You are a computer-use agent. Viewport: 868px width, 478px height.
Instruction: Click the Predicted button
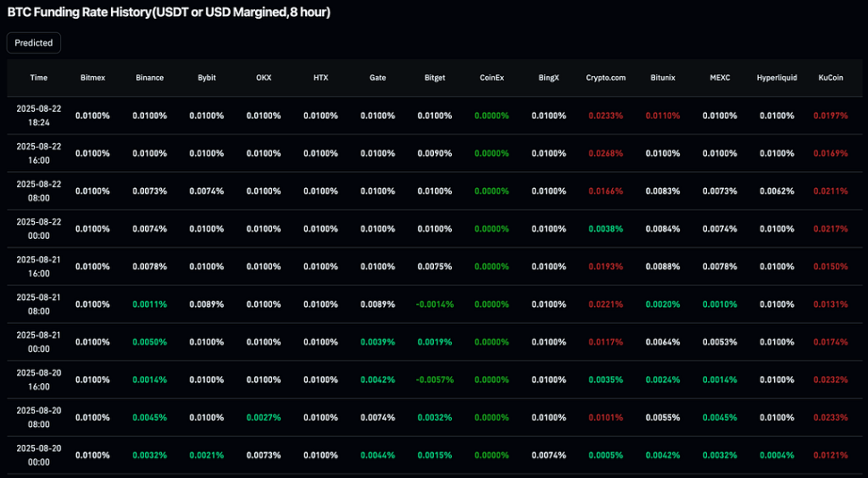click(34, 43)
